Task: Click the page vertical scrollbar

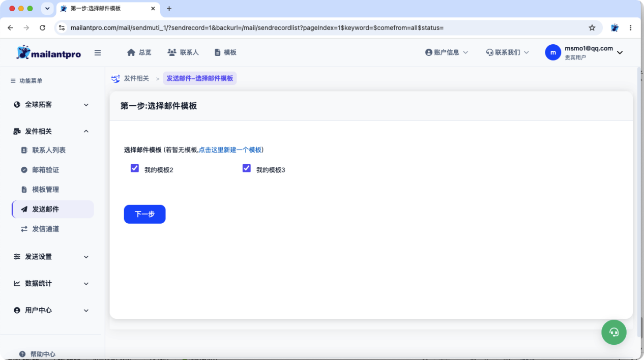Action: coord(639,201)
